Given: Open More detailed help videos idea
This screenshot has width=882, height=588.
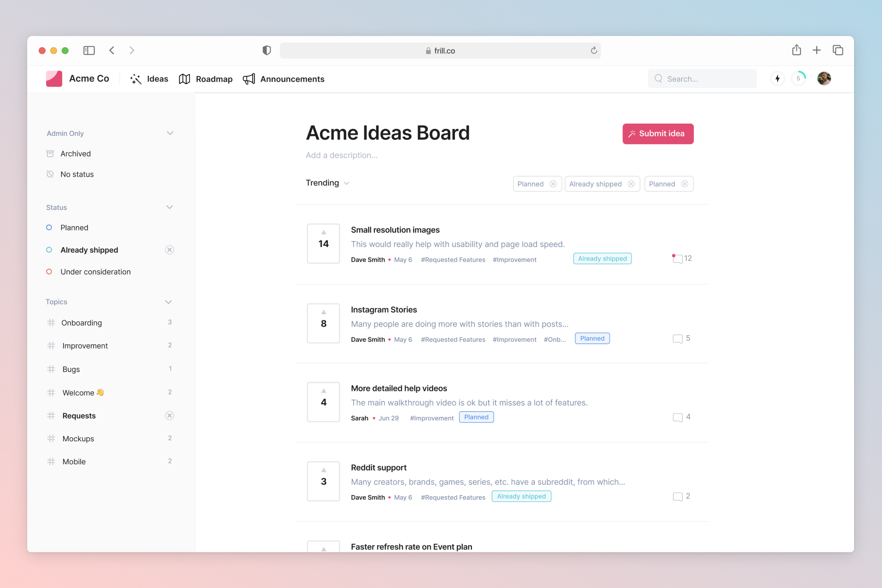Looking at the screenshot, I should [x=399, y=388].
